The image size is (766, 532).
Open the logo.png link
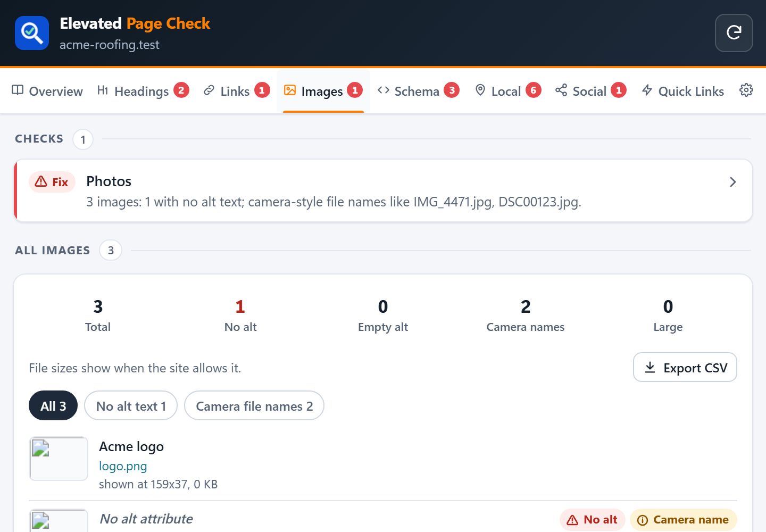point(123,466)
